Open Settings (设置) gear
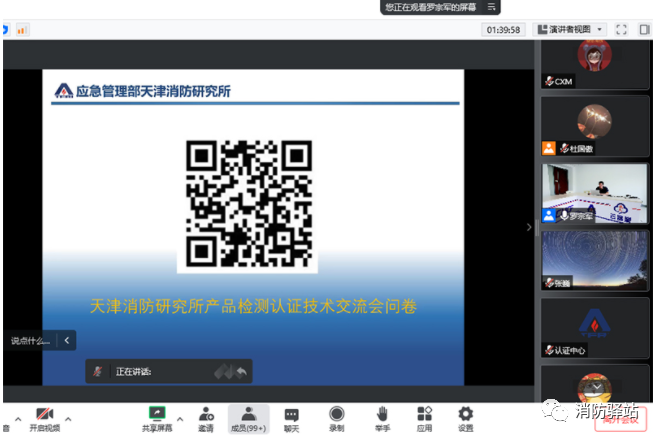The width and height of the screenshot is (659, 440). pos(465,417)
